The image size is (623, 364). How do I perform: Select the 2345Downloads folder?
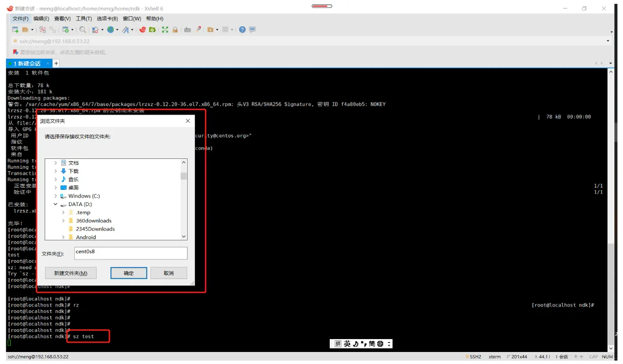[95, 229]
